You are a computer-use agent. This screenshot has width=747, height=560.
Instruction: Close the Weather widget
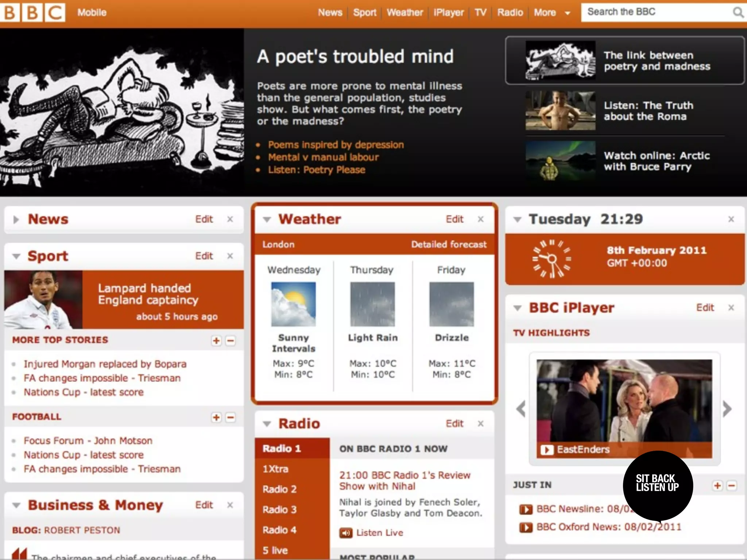tap(481, 219)
